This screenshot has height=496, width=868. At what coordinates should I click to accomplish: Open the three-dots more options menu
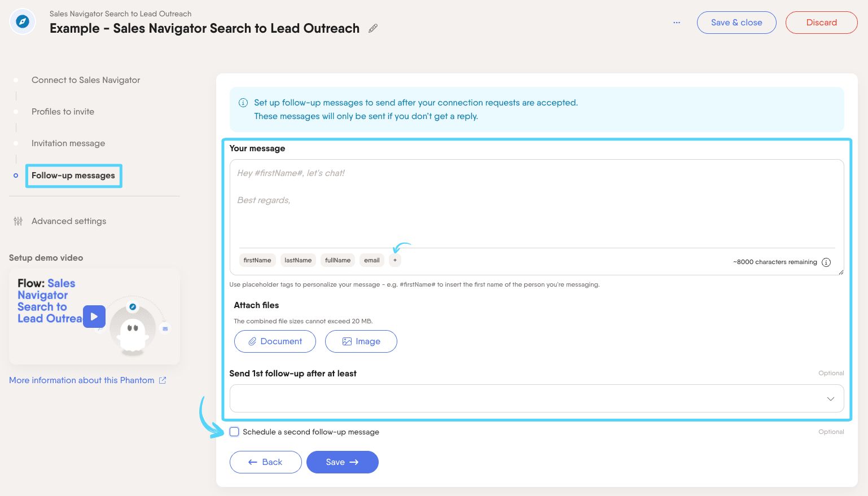(x=677, y=23)
